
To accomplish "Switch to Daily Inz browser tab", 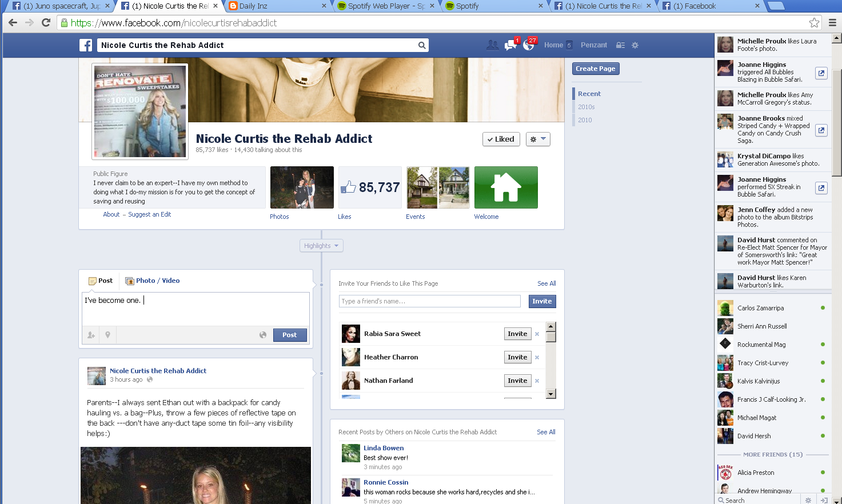I will pyautogui.click(x=278, y=6).
